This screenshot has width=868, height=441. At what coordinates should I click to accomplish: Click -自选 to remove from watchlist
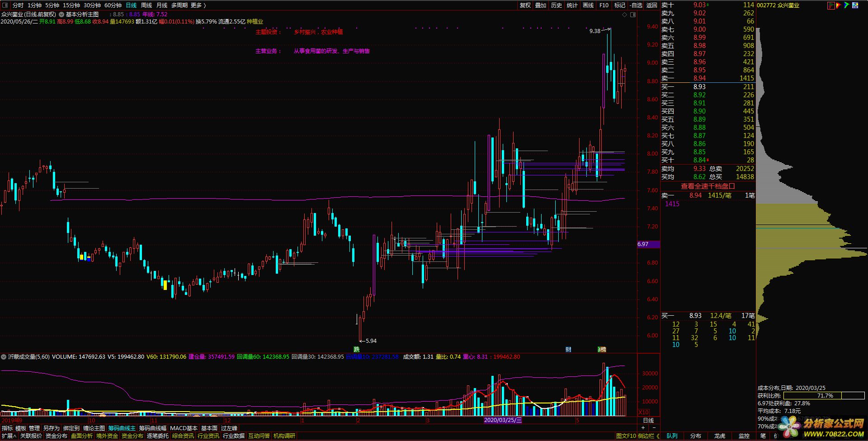(x=636, y=5)
